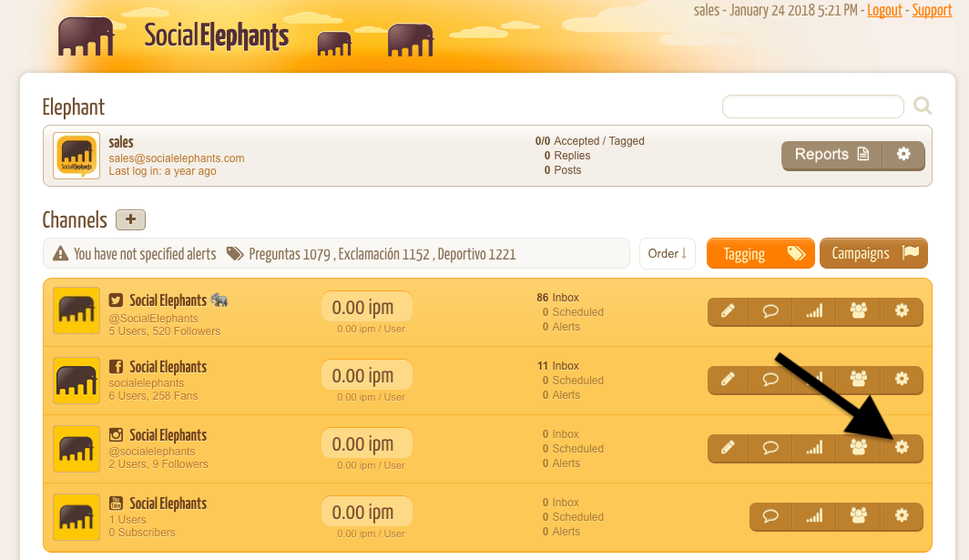Click the '11 Inbox' count
The height and width of the screenshot is (560, 969).
click(557, 366)
